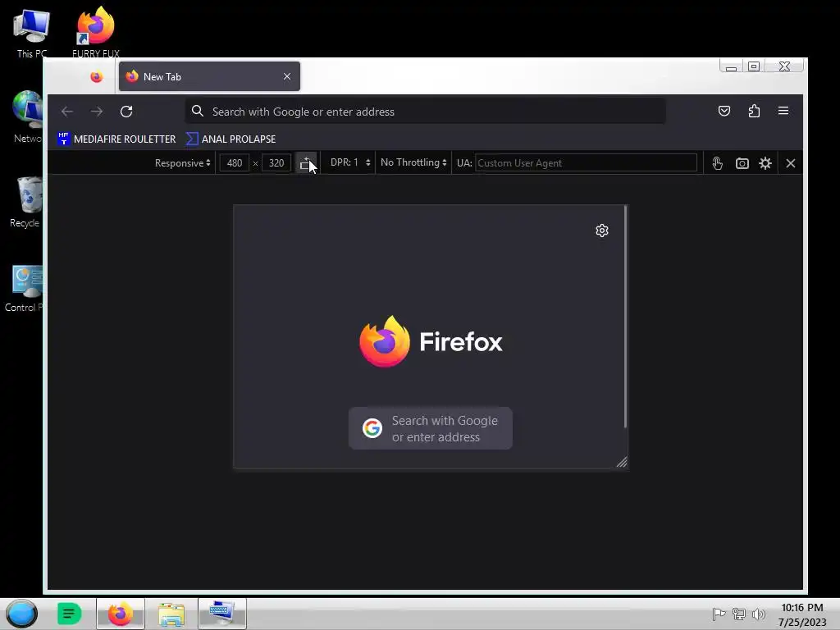Screen dimensions: 840x630
Task: Open new tab page personalize gear
Action: 602,231
